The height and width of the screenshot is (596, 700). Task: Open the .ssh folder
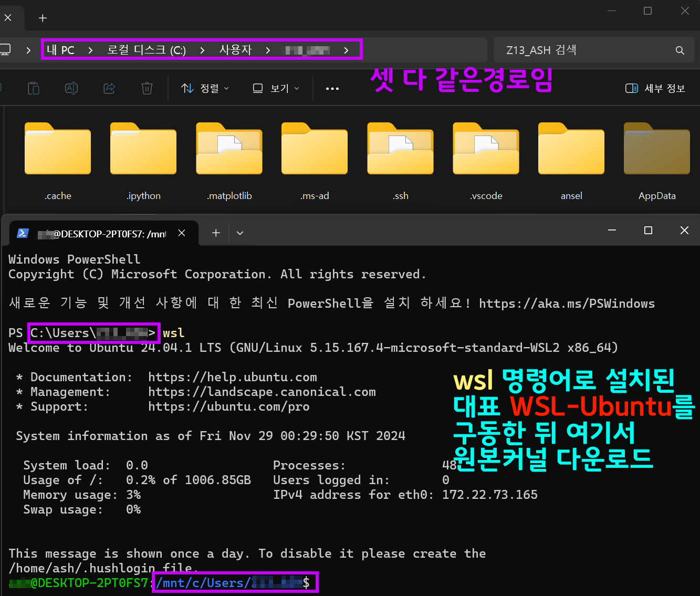(400, 162)
